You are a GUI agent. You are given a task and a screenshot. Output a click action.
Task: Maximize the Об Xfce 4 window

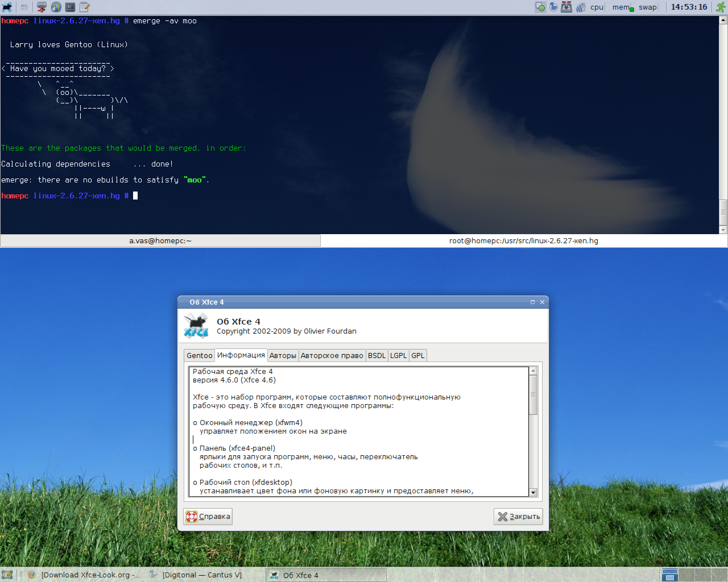point(532,302)
